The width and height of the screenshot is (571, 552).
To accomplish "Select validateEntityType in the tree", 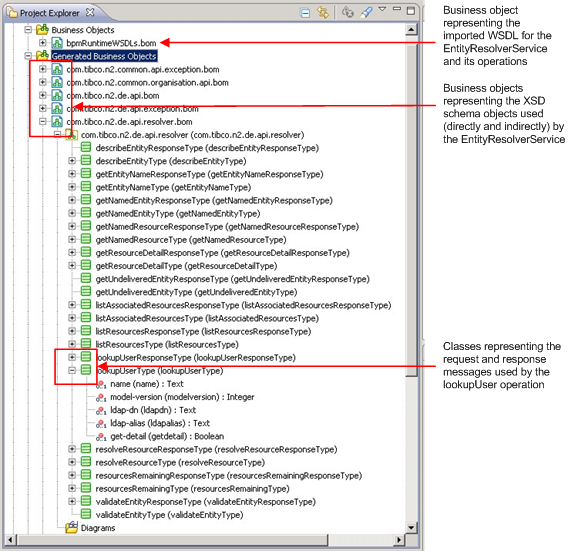I will 169,515.
